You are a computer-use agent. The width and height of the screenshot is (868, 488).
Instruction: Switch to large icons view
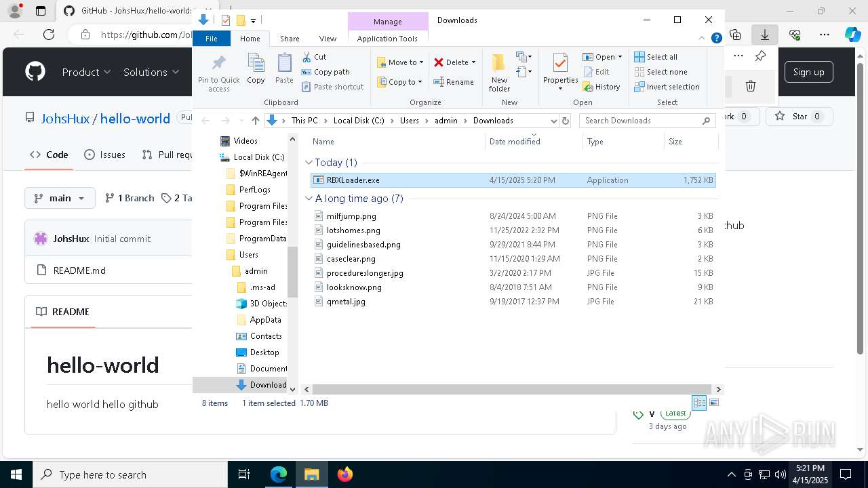click(713, 403)
